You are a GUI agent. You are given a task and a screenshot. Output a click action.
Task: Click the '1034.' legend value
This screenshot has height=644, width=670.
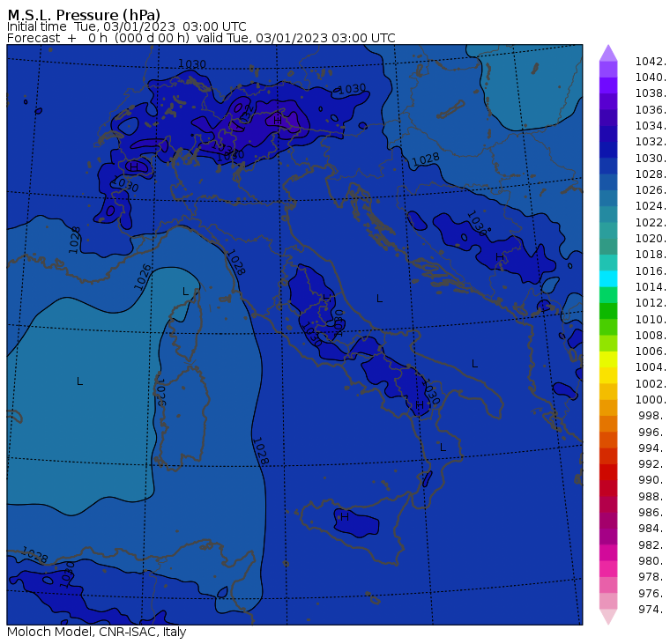pos(651,126)
